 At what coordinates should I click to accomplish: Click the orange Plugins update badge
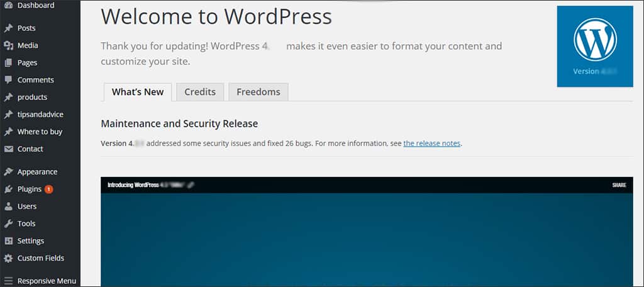(x=49, y=189)
